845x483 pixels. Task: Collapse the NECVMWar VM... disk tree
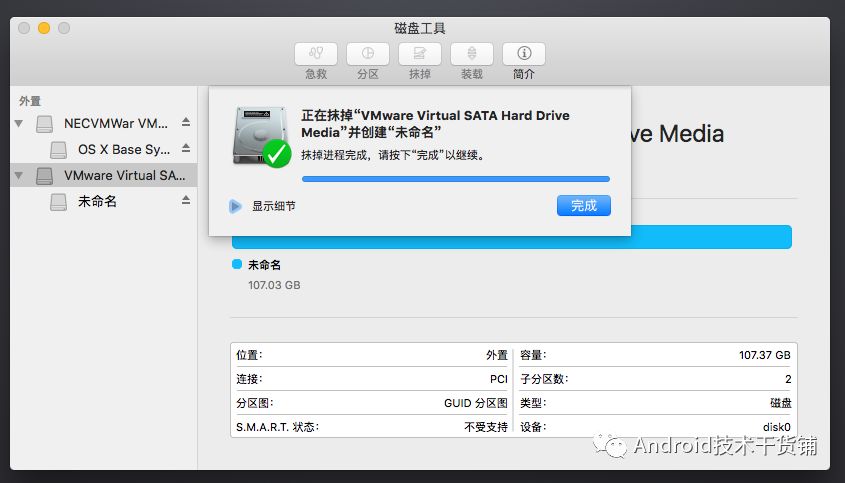(19, 123)
